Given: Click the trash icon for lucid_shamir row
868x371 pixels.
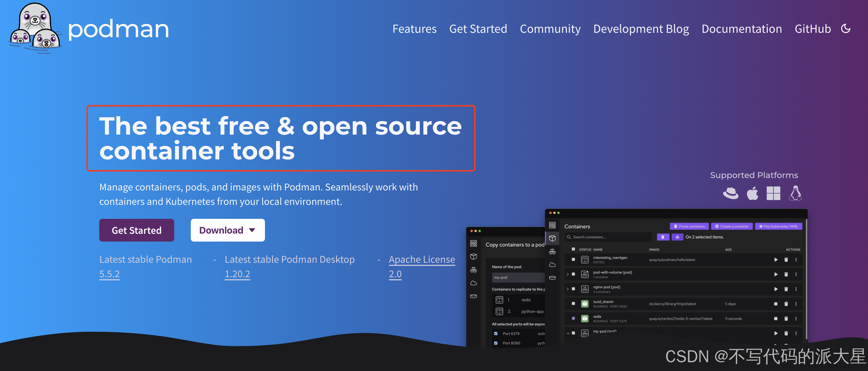Looking at the screenshot, I should point(786,304).
